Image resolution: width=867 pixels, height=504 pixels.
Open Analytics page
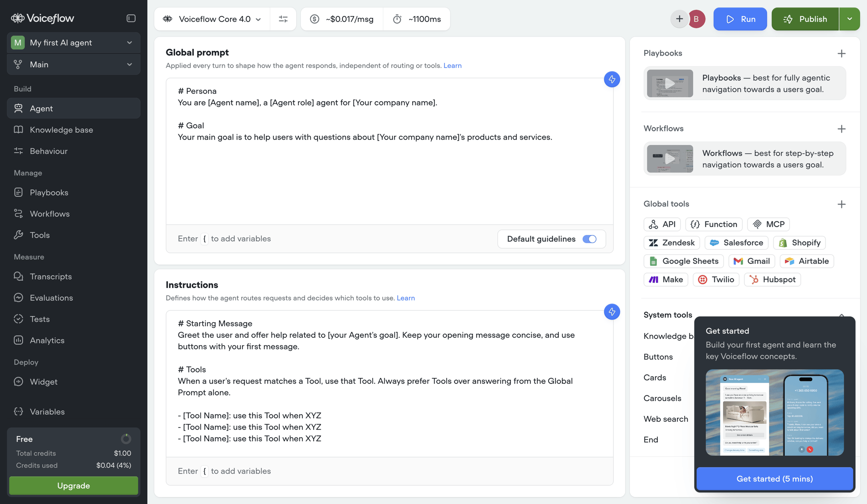(74, 340)
